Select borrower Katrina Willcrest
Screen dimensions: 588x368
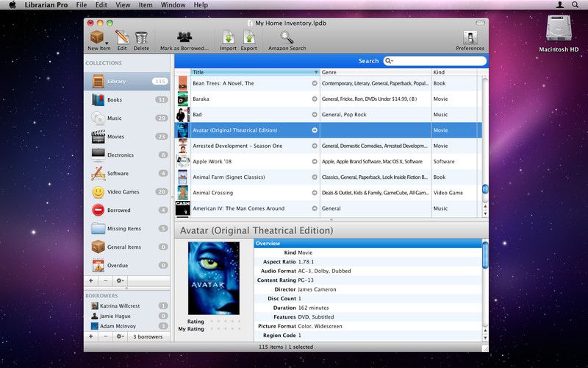[x=127, y=305]
